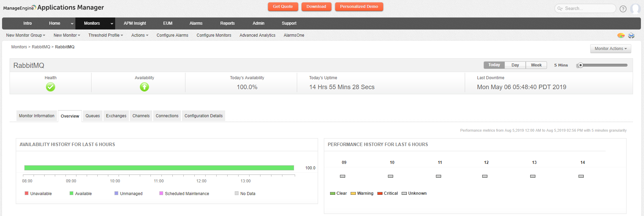Viewport: 644px width, 216px height.
Task: Select the Week time range toggle
Action: tap(536, 65)
